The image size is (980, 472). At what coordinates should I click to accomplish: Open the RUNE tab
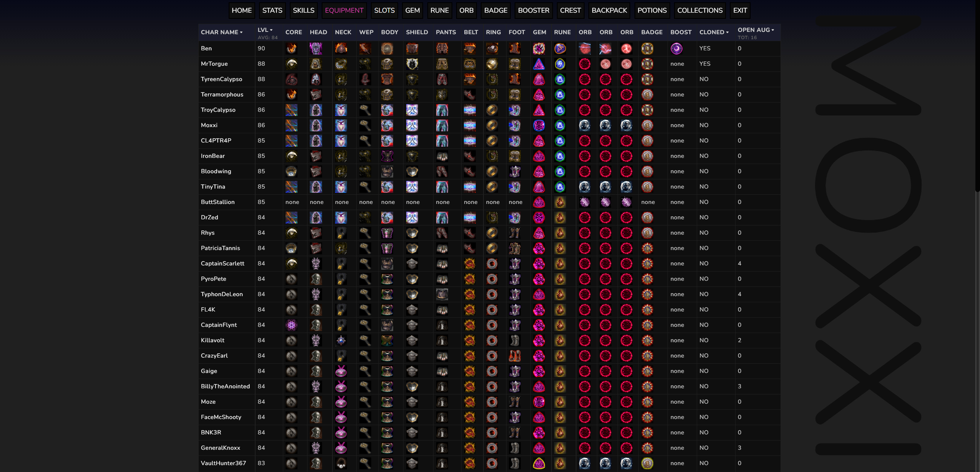coord(440,10)
